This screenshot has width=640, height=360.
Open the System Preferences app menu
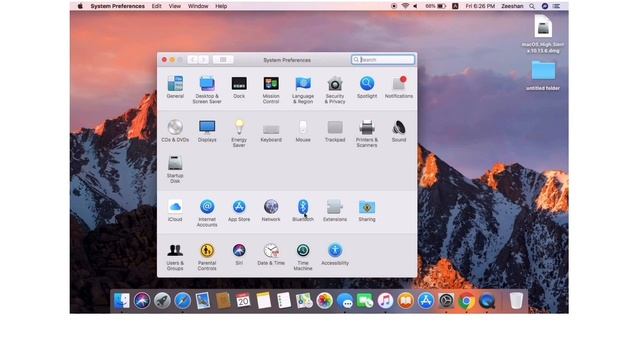[x=118, y=6]
